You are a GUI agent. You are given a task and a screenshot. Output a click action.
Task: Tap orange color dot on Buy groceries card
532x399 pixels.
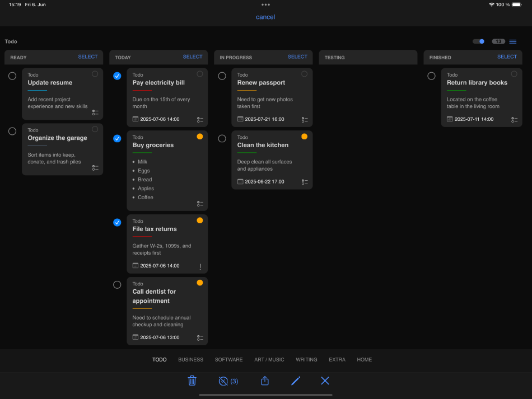pos(200,137)
